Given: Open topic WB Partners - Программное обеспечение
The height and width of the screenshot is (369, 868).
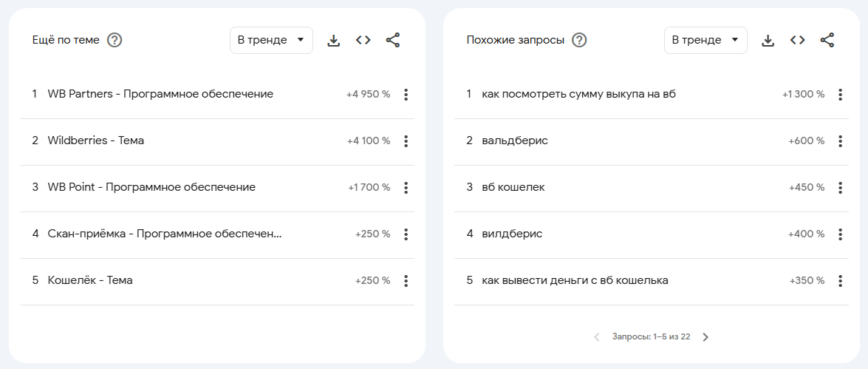Looking at the screenshot, I should pos(160,94).
